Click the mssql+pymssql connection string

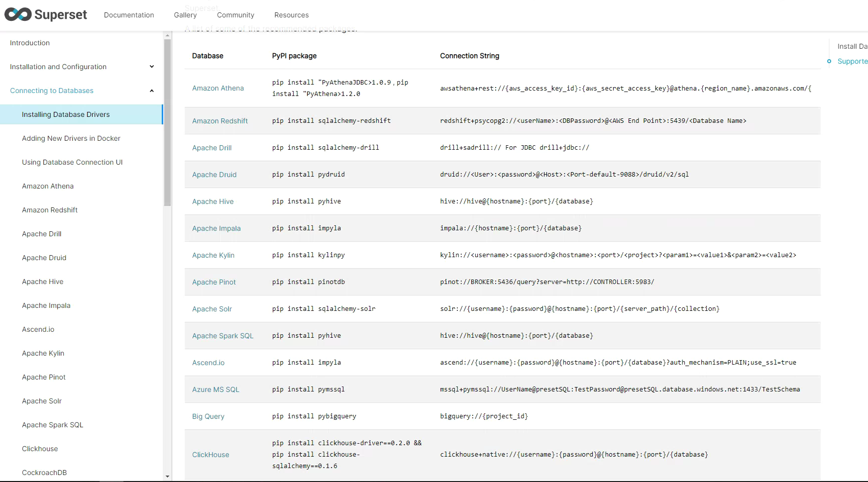point(620,389)
